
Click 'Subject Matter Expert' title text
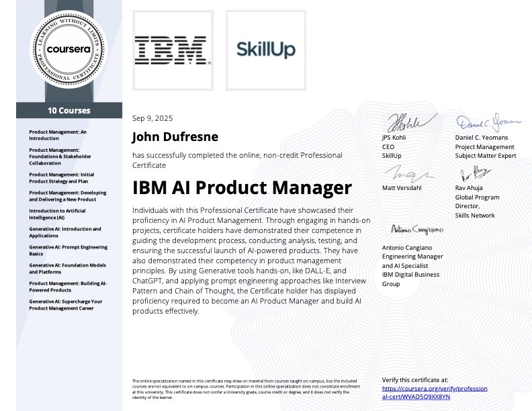click(x=486, y=156)
